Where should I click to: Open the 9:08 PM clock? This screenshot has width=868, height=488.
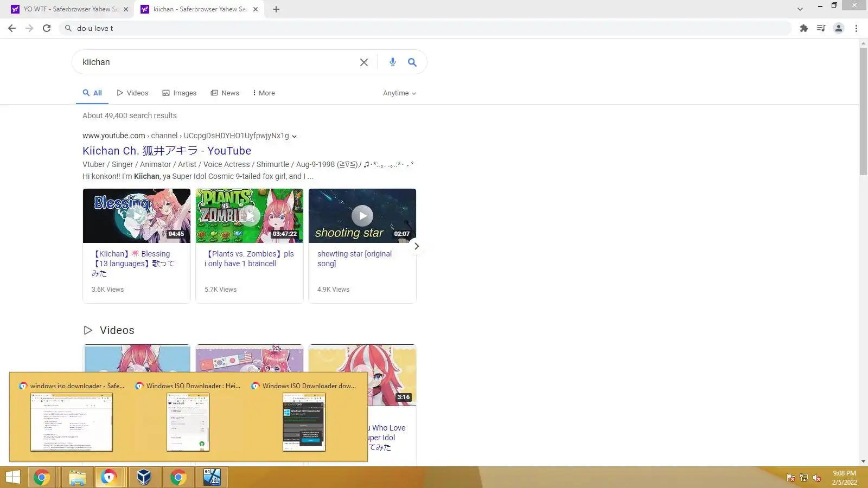845,477
